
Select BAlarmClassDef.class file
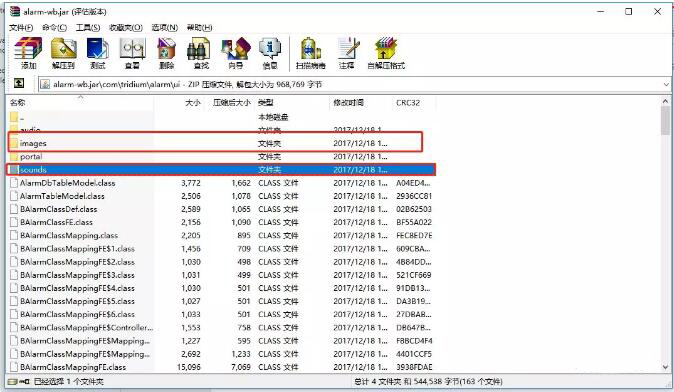coord(221,209)
